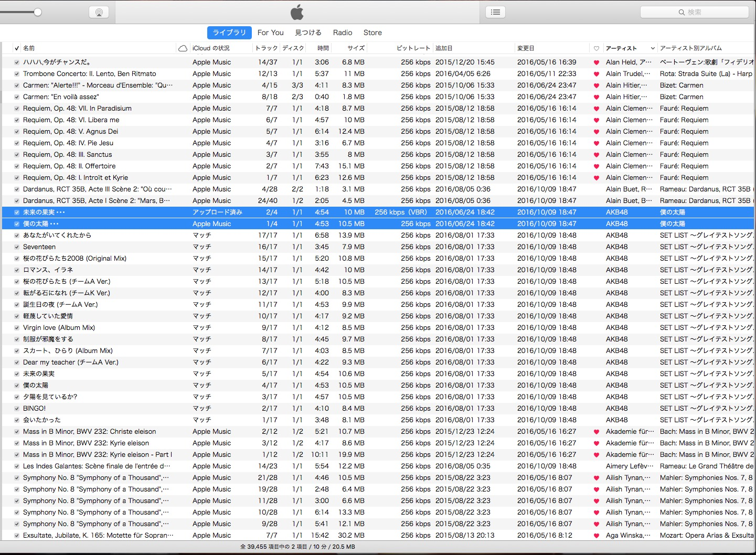Viewport: 756px width, 555px height.
Task: Click the magnifier icon in the search field
Action: (682, 12)
